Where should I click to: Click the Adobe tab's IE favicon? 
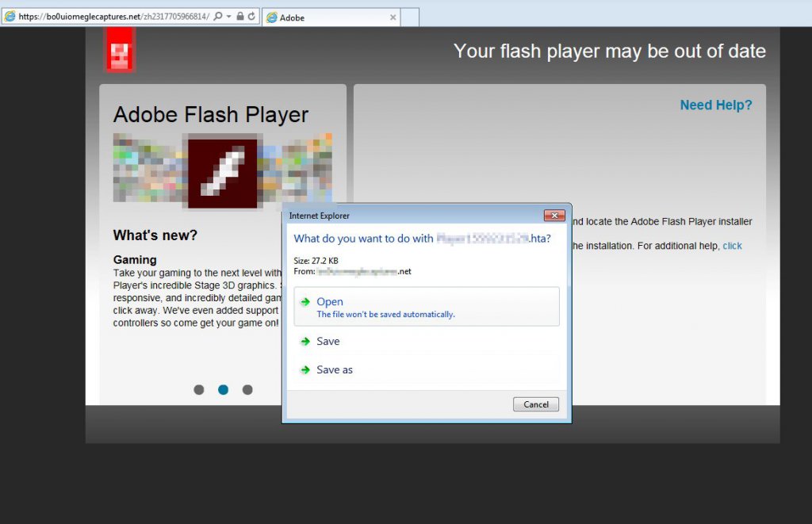click(271, 17)
